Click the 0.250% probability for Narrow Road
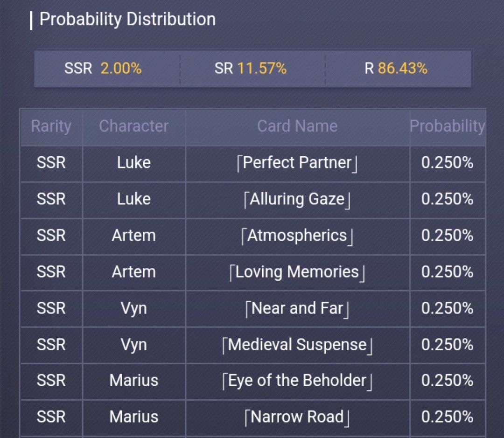The height and width of the screenshot is (438, 504). (448, 417)
